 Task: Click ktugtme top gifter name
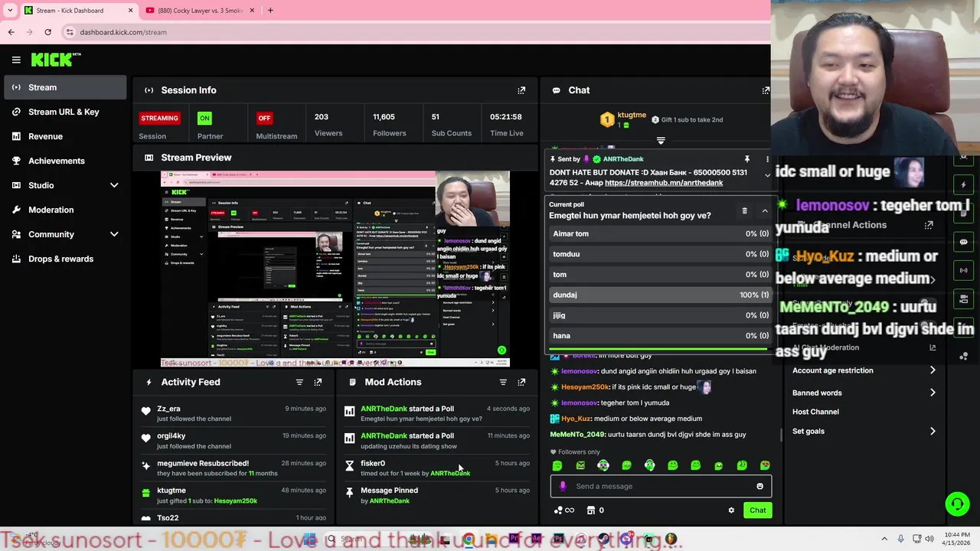click(632, 115)
